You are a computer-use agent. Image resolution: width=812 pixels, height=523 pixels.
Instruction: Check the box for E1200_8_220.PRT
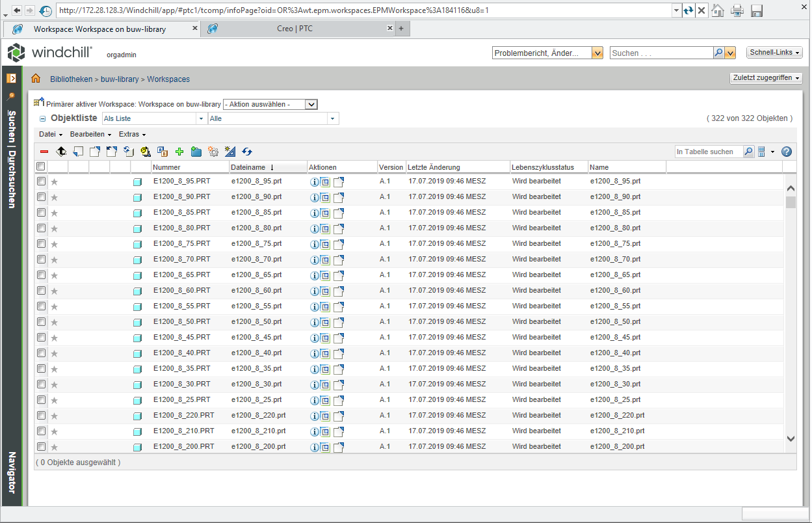pyautogui.click(x=41, y=415)
